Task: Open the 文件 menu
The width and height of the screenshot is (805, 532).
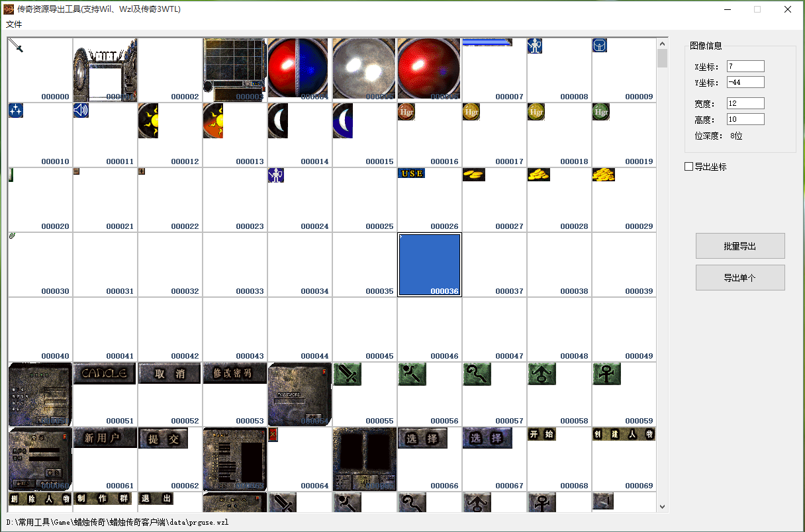Action: coord(14,24)
